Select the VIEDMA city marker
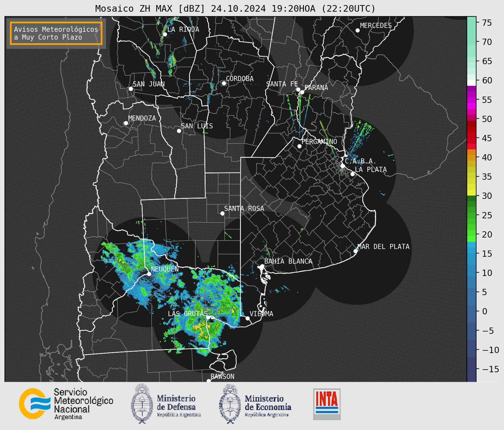The height and width of the screenshot is (430, 504). (x=248, y=318)
